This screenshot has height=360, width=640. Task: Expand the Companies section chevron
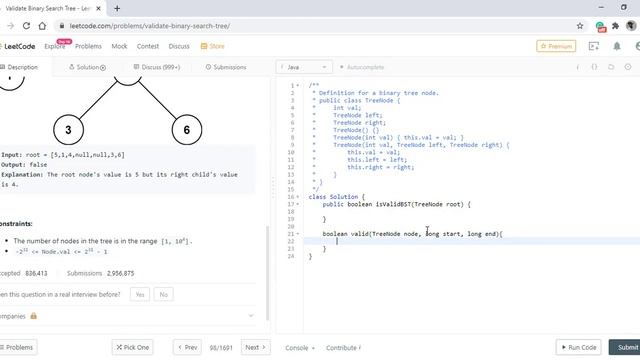coord(251,316)
